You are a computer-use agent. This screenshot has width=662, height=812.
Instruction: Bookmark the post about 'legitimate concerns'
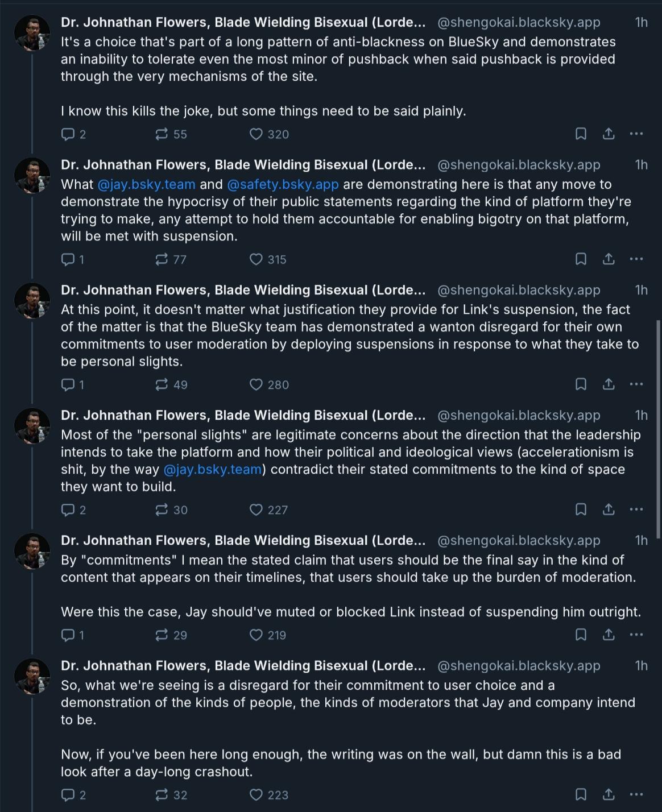581,510
